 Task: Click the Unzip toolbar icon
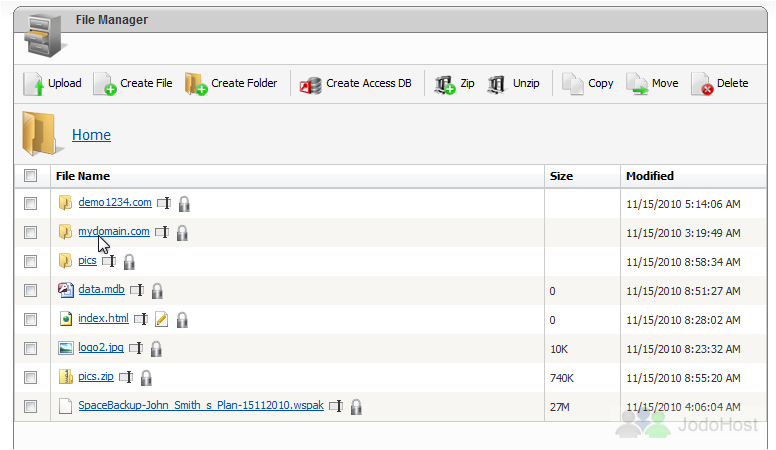[x=497, y=84]
